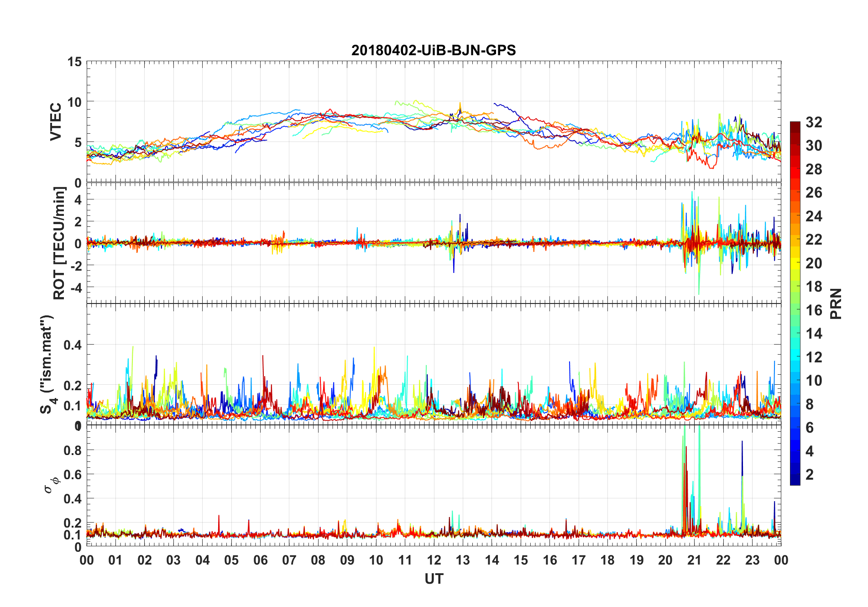This screenshot has width=868, height=607.
Task: Click the ROT [TECU/min] axis label
Action: click(x=59, y=243)
